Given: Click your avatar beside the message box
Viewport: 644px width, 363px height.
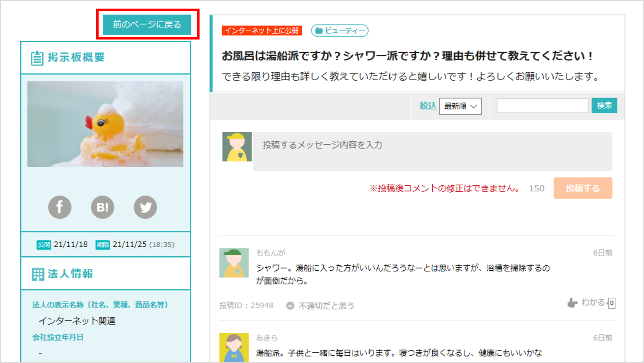Looking at the screenshot, I should coord(237,147).
